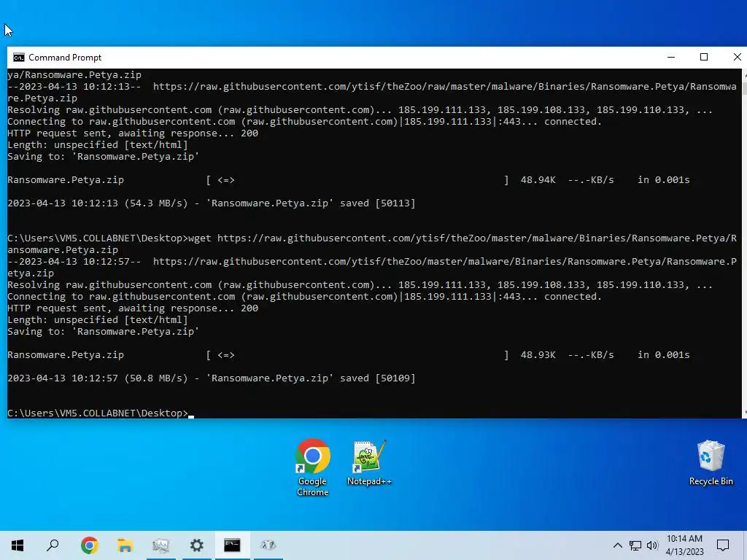The width and height of the screenshot is (747, 560).
Task: Launch Chrome from the taskbar
Action: pos(89,545)
